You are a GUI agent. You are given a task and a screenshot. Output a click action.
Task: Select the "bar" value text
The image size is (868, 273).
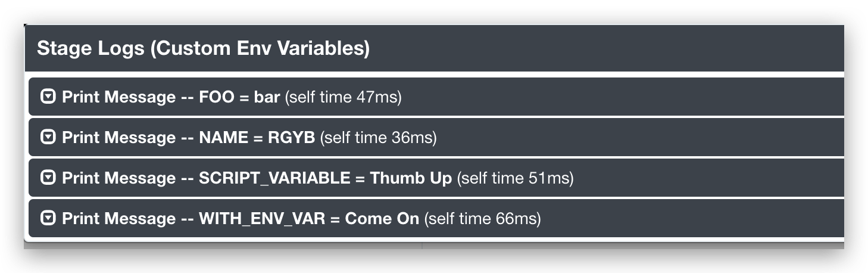point(267,97)
